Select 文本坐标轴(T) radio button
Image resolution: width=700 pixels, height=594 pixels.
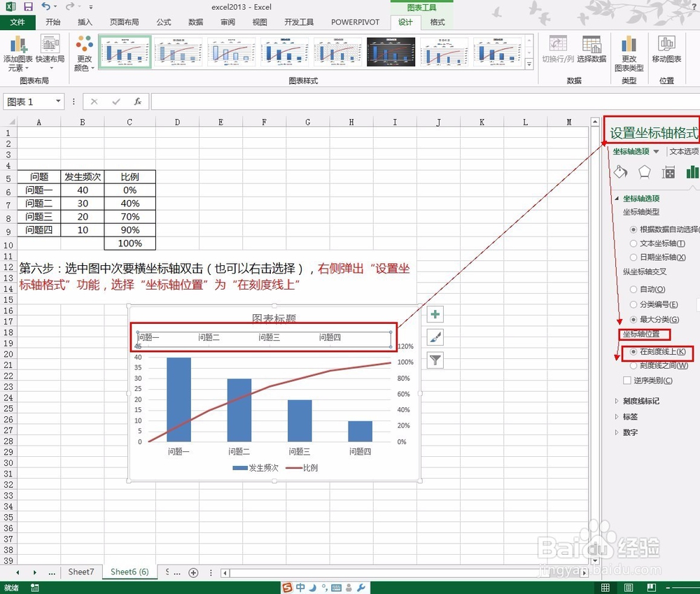(633, 243)
